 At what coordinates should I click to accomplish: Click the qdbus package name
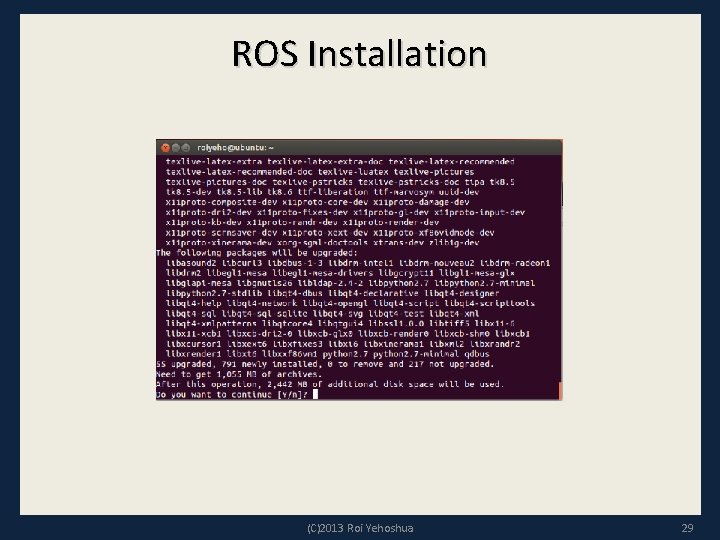click(477, 354)
